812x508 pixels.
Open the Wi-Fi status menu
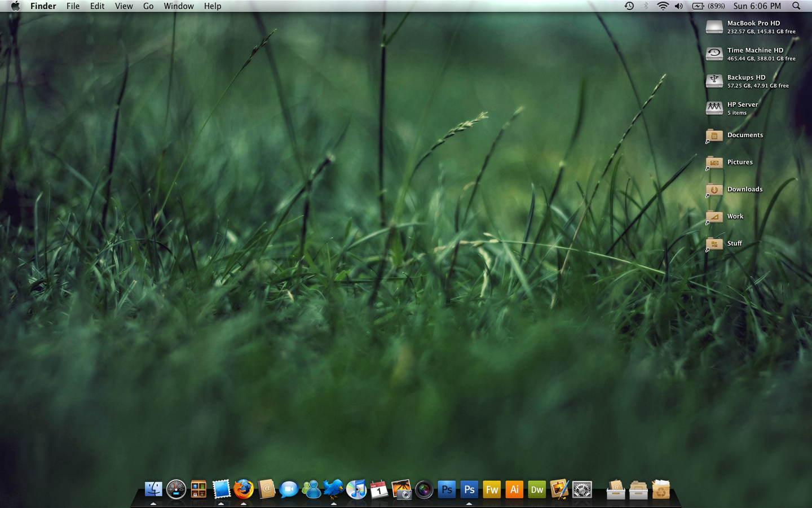pyautogui.click(x=663, y=6)
